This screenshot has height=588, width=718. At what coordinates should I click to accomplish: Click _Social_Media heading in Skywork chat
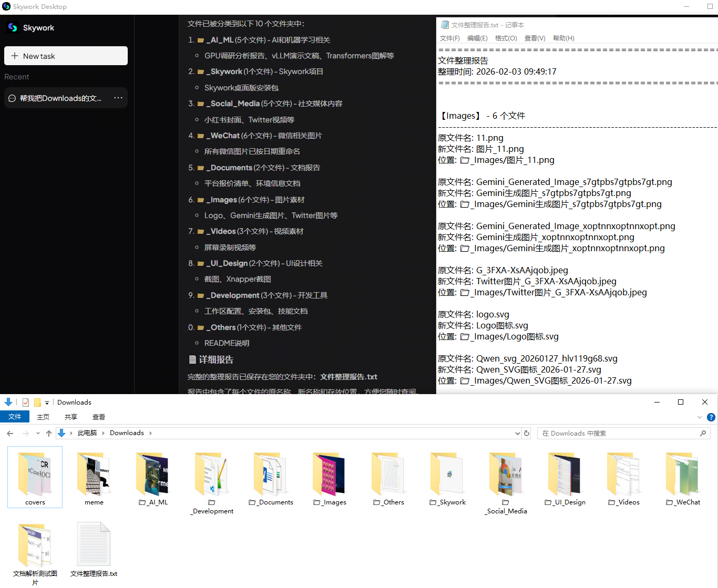point(233,104)
